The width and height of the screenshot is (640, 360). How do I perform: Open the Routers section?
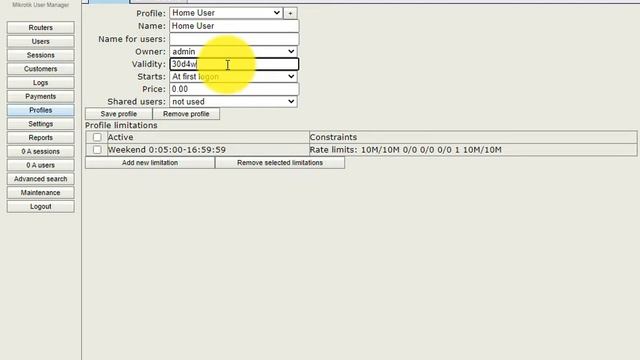click(x=40, y=27)
